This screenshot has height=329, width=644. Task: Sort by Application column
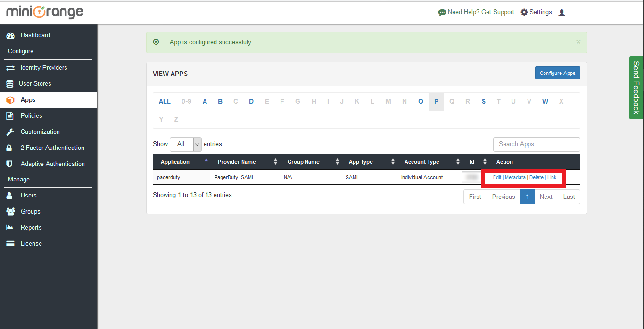pos(182,162)
